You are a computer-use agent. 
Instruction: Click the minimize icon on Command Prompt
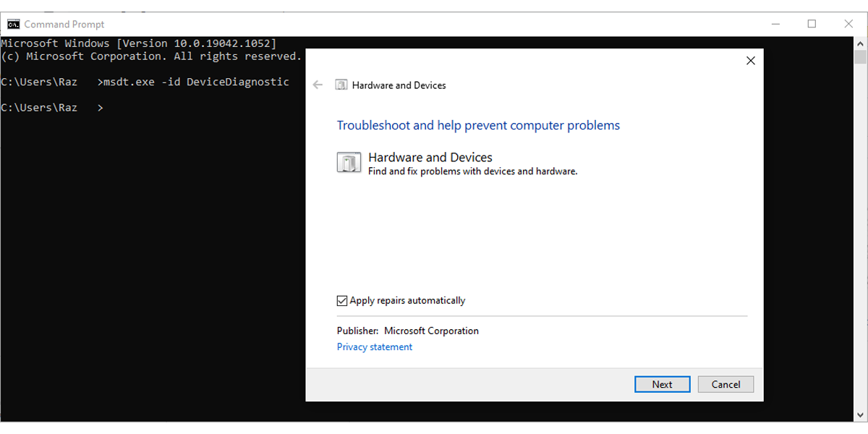(775, 24)
